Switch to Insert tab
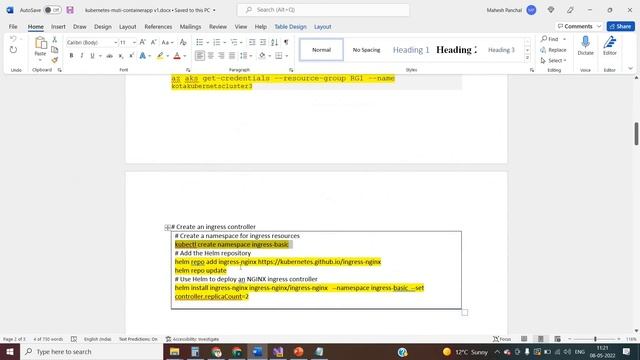The width and height of the screenshot is (640, 360). [58, 27]
